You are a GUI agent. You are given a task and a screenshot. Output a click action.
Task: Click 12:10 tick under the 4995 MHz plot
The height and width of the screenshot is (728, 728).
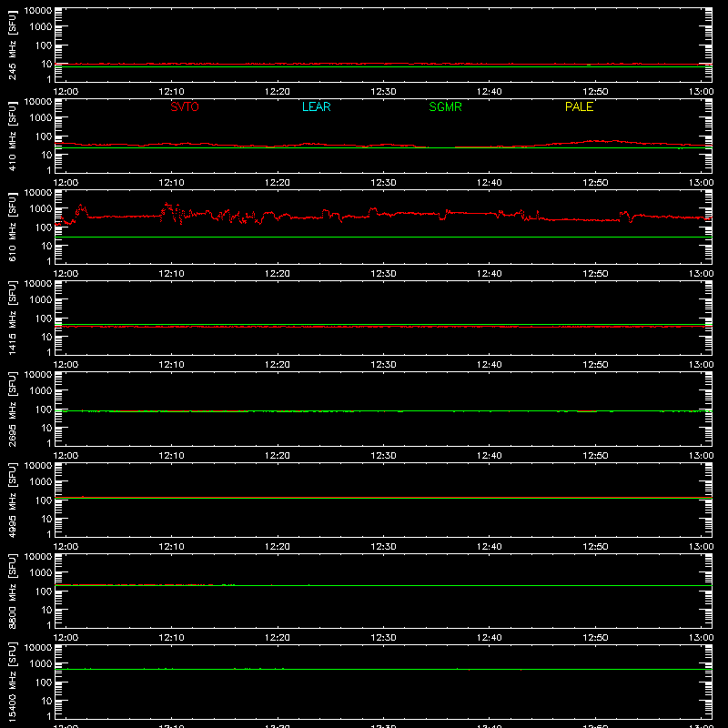(171, 547)
